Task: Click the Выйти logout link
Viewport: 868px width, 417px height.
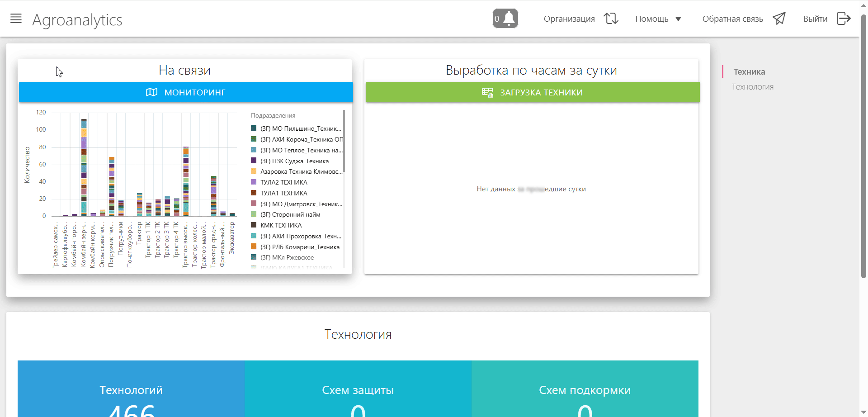Action: pyautogui.click(x=815, y=19)
